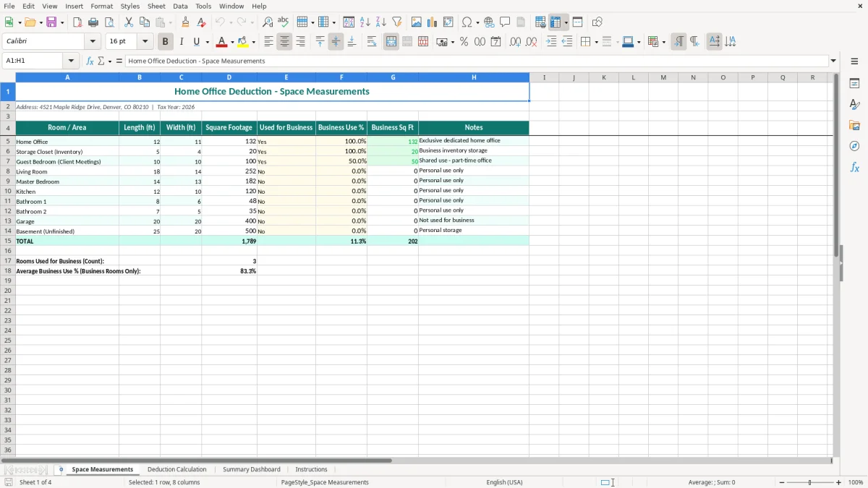The image size is (868, 488).
Task: Click Clear Direct Formatting icon
Action: coord(202,22)
